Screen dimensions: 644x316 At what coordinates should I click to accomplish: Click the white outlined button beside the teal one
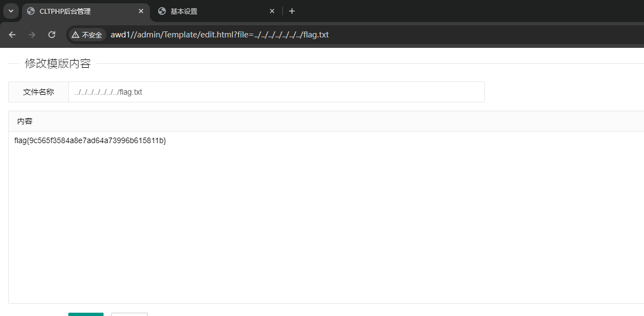coord(129,314)
